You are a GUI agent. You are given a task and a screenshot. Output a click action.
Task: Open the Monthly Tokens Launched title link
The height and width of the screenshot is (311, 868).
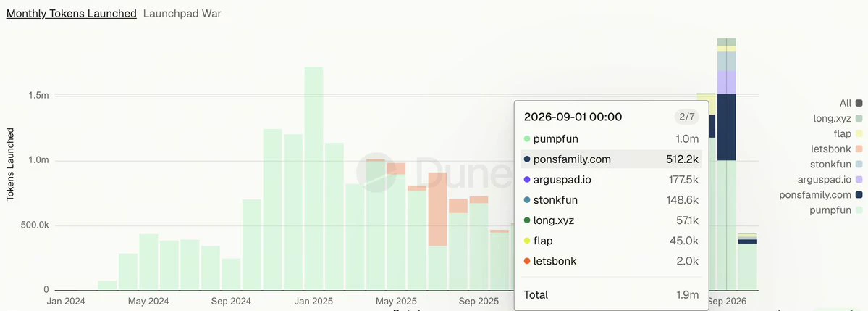click(72, 14)
